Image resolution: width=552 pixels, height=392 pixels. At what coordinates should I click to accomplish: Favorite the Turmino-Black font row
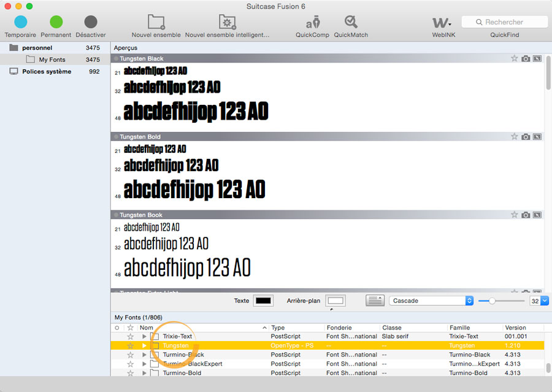point(130,355)
